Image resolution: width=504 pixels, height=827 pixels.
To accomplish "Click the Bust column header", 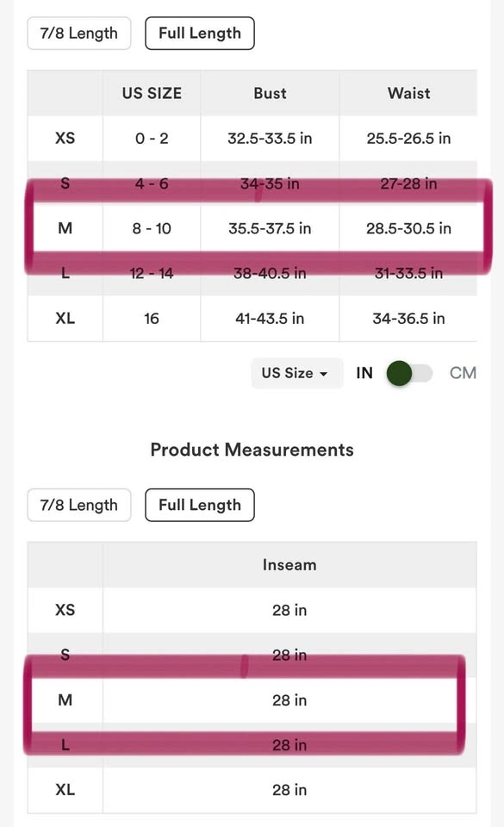I will click(x=270, y=93).
